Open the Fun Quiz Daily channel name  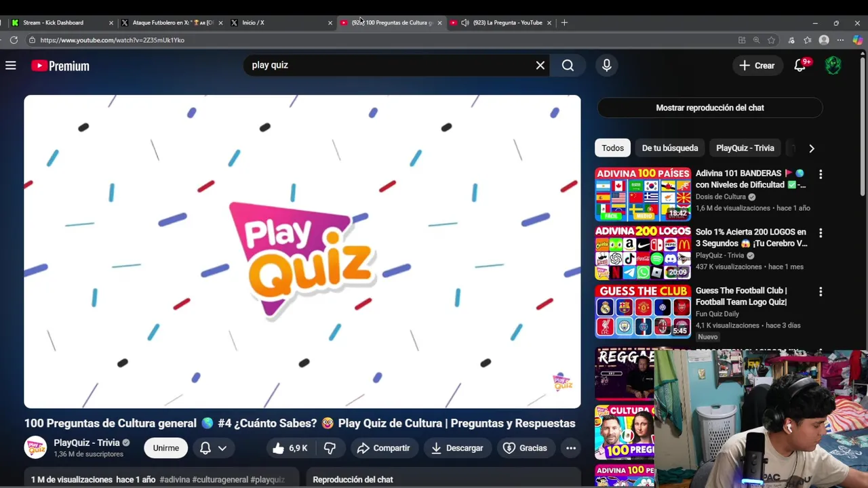[x=717, y=314]
